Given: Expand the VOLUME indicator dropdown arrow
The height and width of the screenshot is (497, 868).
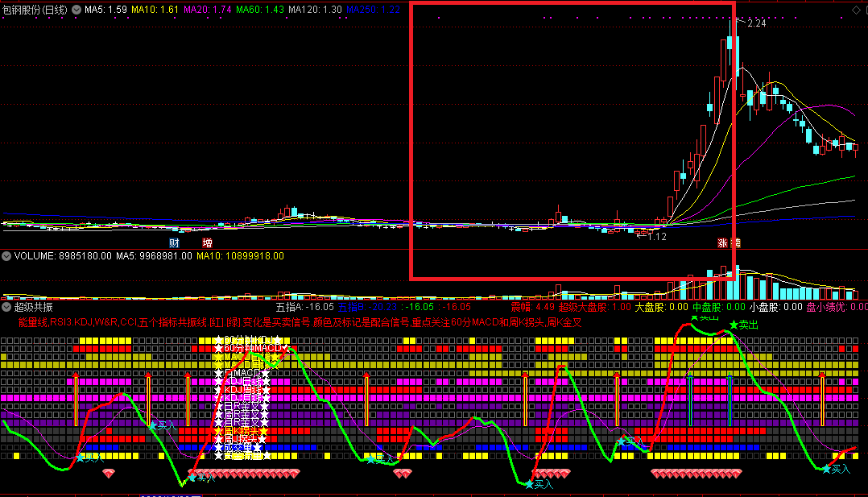Looking at the screenshot, I should point(6,256).
